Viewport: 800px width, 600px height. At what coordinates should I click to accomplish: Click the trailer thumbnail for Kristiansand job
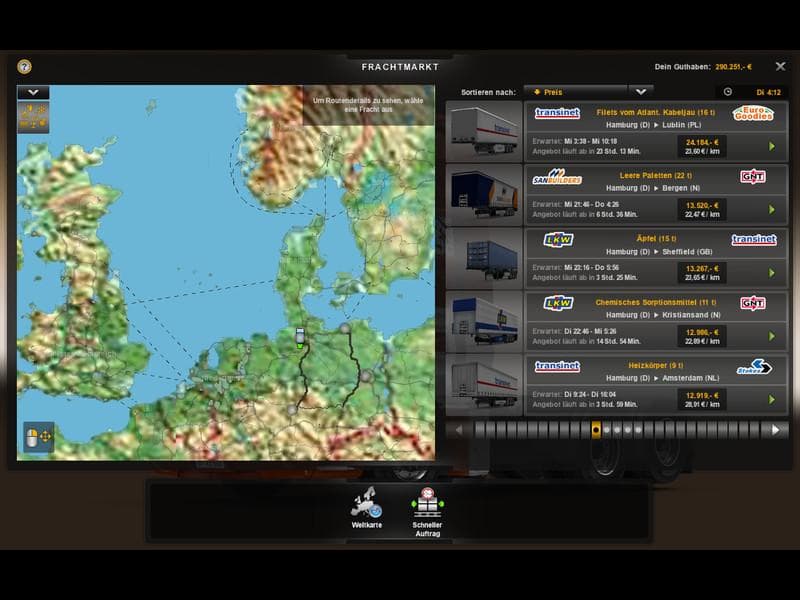(x=484, y=321)
